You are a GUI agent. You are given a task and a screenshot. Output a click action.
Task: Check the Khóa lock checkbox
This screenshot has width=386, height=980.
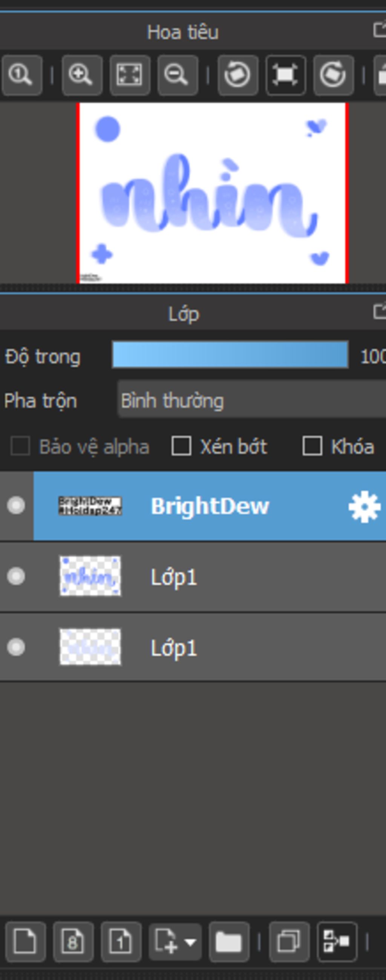(x=312, y=446)
